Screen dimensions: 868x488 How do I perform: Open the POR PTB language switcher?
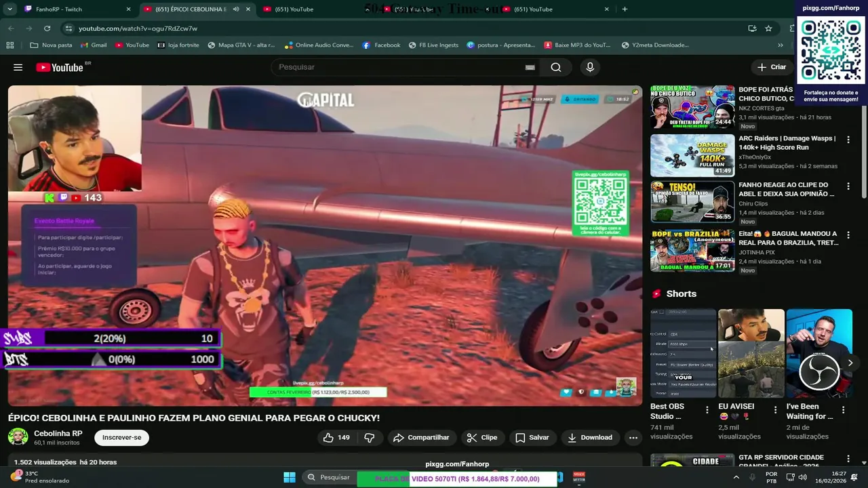pos(771,478)
